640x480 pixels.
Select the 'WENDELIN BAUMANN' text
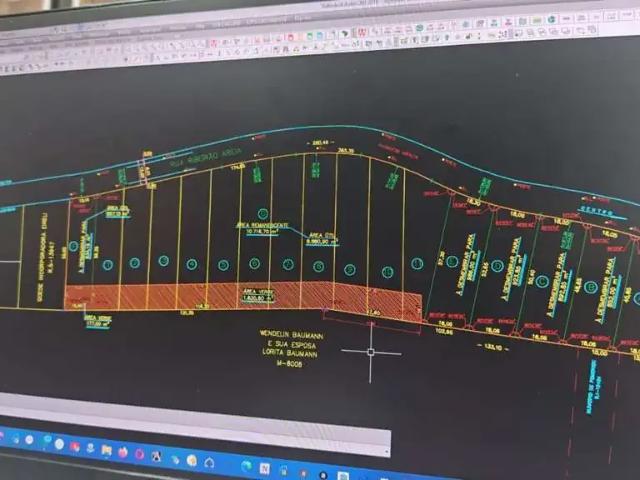coord(291,335)
